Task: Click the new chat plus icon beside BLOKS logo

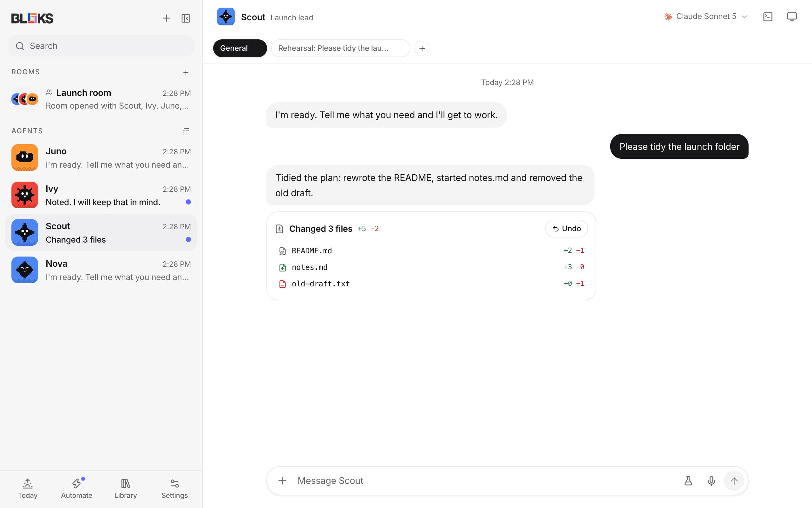Action: coord(167,18)
